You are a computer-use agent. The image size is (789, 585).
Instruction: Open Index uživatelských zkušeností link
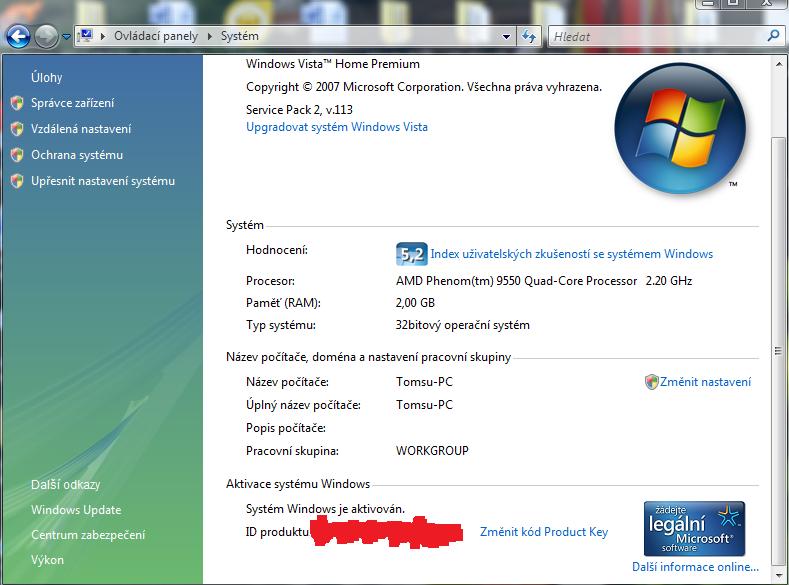tap(572, 254)
